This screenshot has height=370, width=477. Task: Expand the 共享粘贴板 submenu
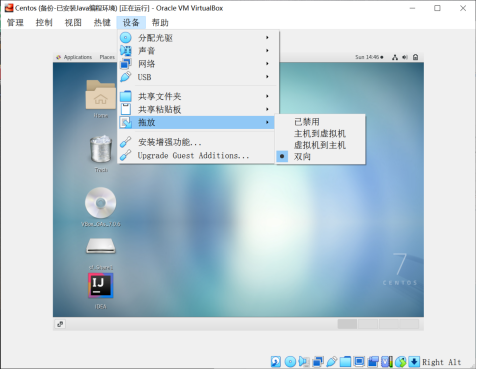[199, 109]
